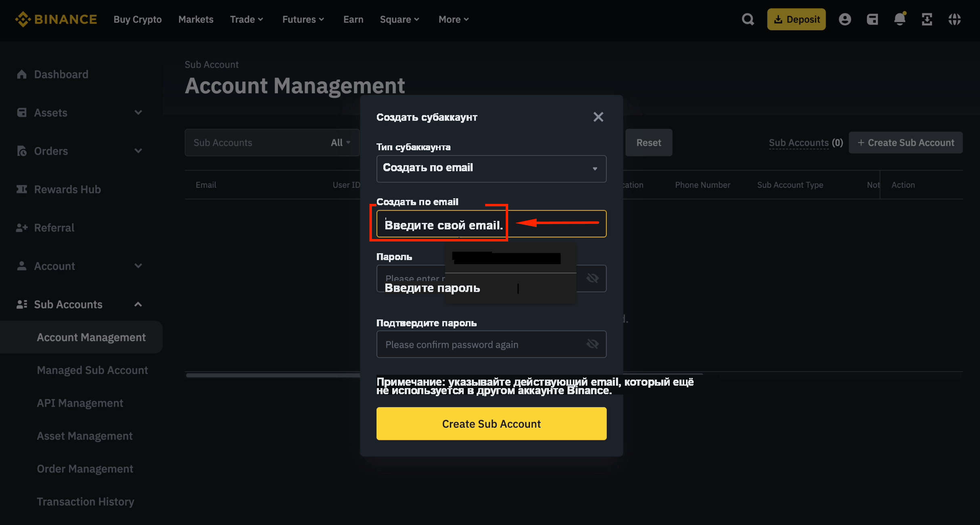Image resolution: width=980 pixels, height=525 pixels.
Task: Toggle confirm password visibility eye icon
Action: (x=592, y=344)
